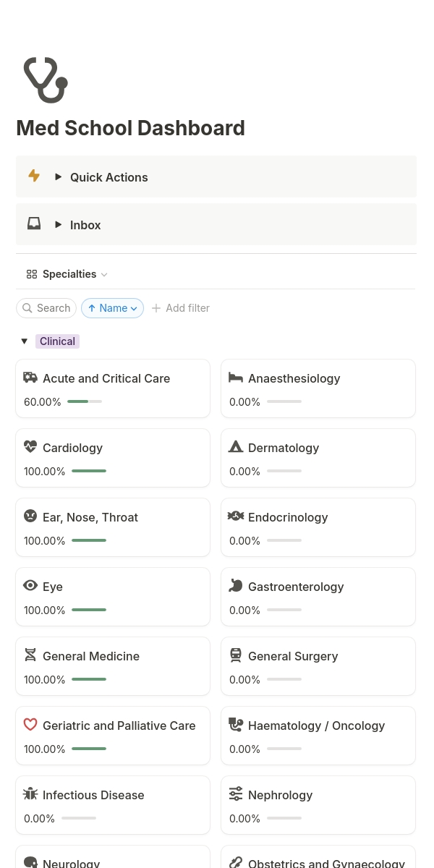The height and width of the screenshot is (868, 434).
Task: Click the ambulance icon for Acute and Critical Care
Action: pos(30,378)
